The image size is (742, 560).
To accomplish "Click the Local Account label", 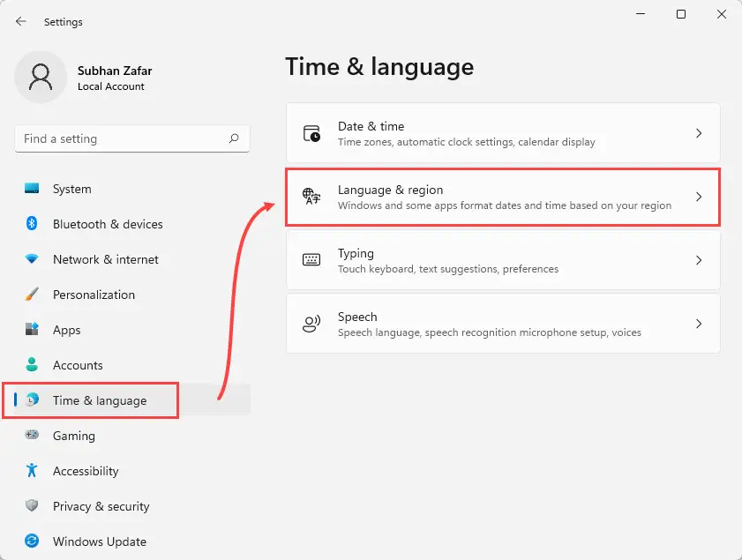I will (111, 86).
